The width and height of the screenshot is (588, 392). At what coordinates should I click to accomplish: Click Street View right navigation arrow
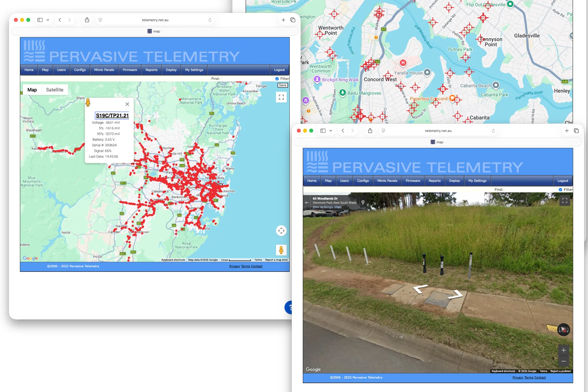tap(456, 294)
